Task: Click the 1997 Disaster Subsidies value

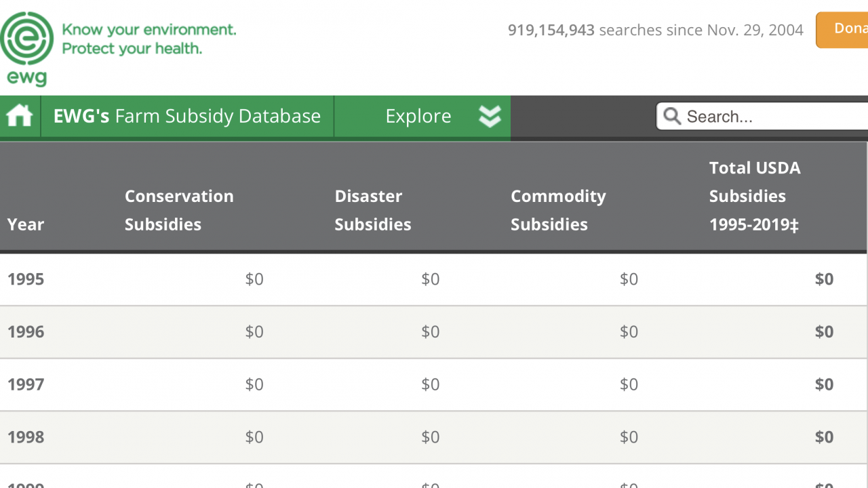Action: [x=431, y=385]
